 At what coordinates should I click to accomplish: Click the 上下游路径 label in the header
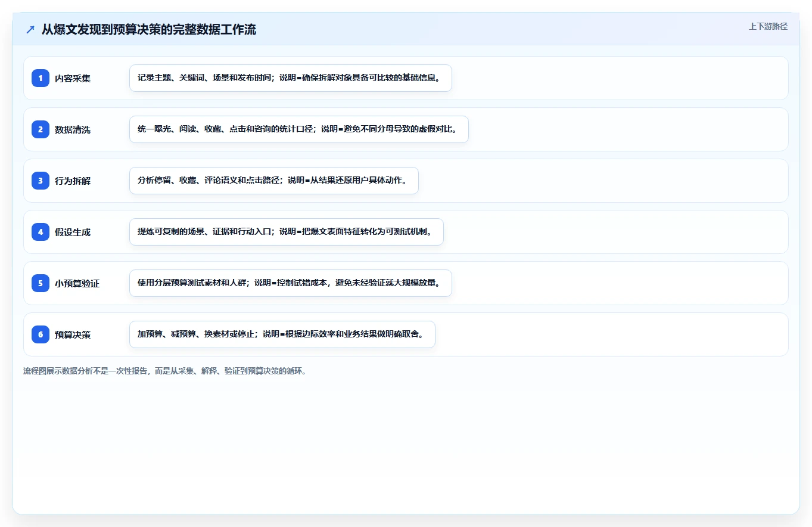[x=768, y=26]
